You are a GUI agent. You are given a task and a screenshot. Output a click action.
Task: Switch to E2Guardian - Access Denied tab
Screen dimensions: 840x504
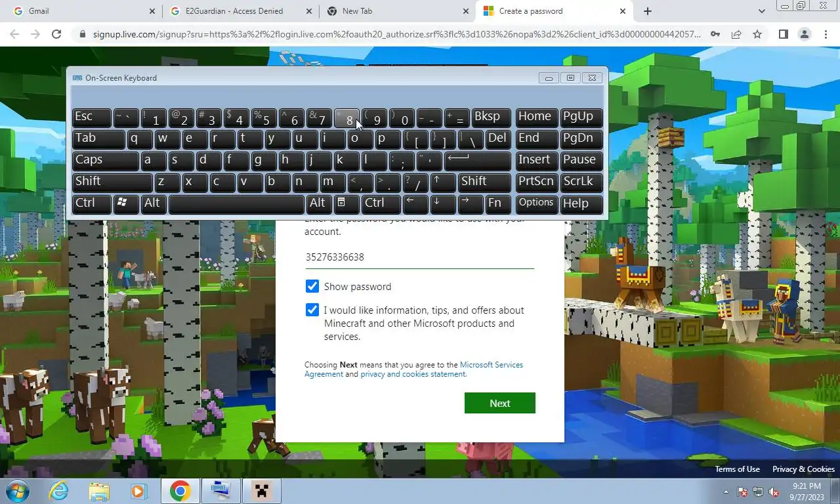pos(241,11)
